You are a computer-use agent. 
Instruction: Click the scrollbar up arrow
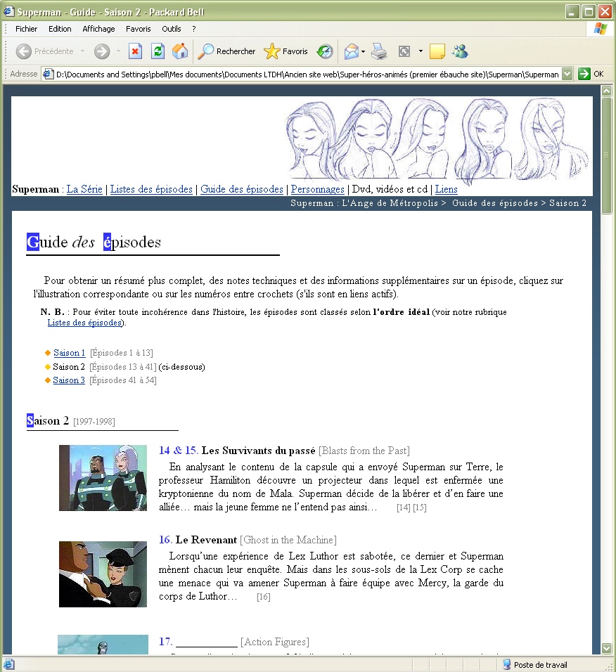point(606,91)
